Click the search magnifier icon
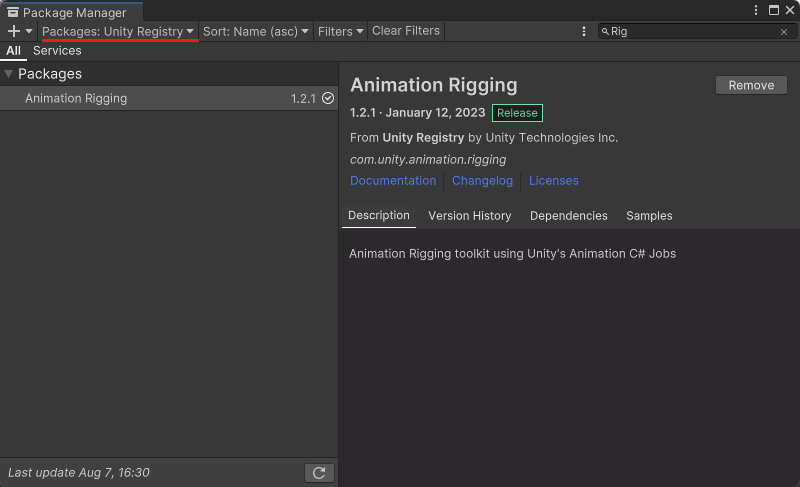Screen dimensions: 800x487 (x=605, y=32)
